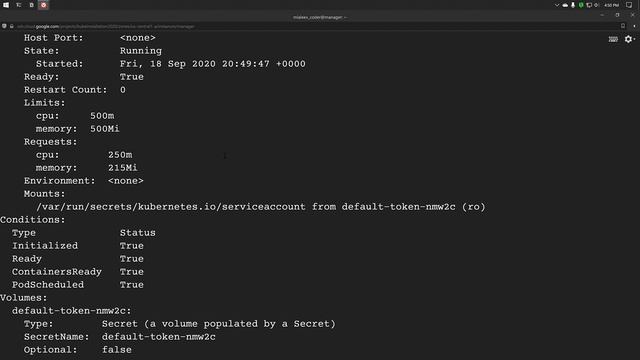Viewport: 640px width, 360px height.
Task: Open the green shield tray icon
Action: (581, 5)
